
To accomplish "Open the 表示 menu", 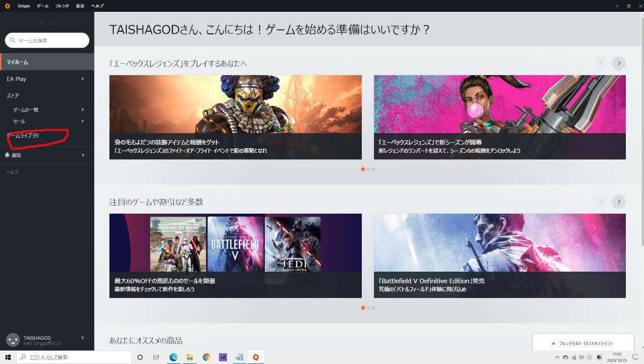I will 80,5.
